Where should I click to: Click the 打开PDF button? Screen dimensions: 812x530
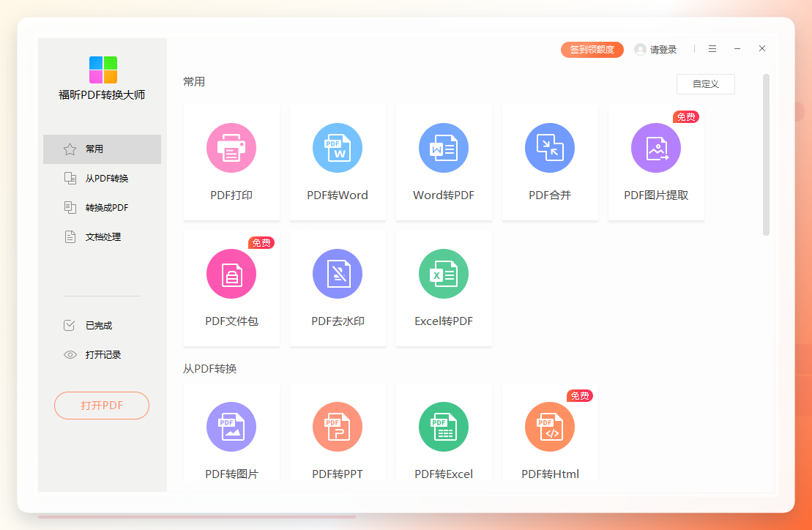102,406
